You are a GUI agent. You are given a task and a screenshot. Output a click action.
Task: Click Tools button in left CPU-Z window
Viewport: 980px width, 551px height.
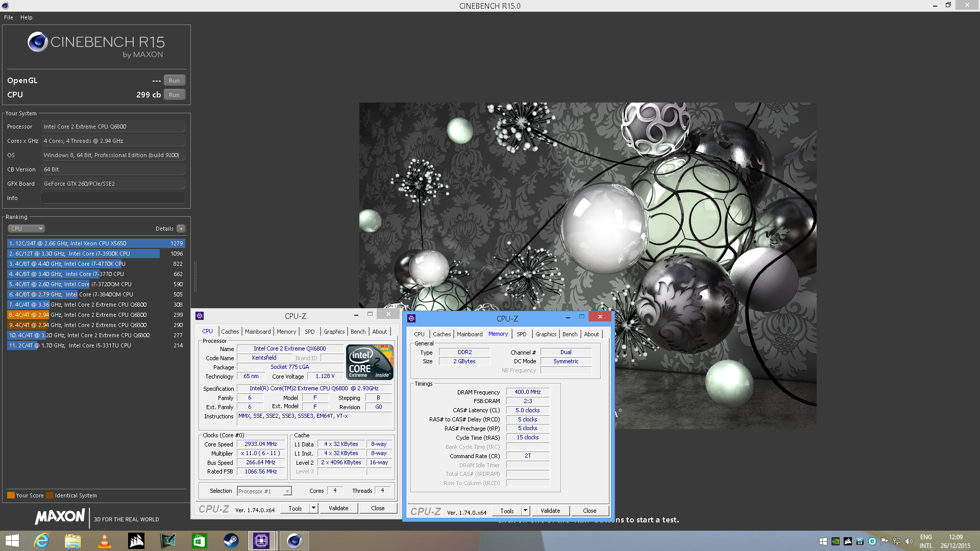coord(295,508)
